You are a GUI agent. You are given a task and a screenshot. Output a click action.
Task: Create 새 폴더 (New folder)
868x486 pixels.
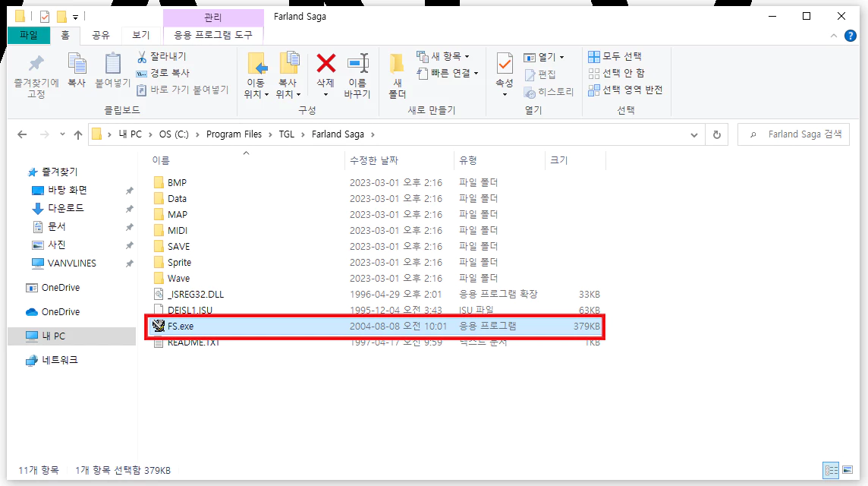click(x=397, y=76)
